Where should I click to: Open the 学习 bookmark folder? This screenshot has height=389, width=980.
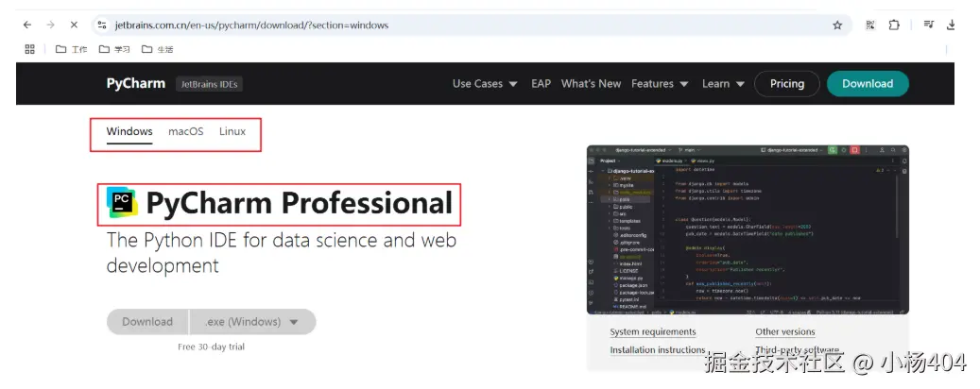114,49
